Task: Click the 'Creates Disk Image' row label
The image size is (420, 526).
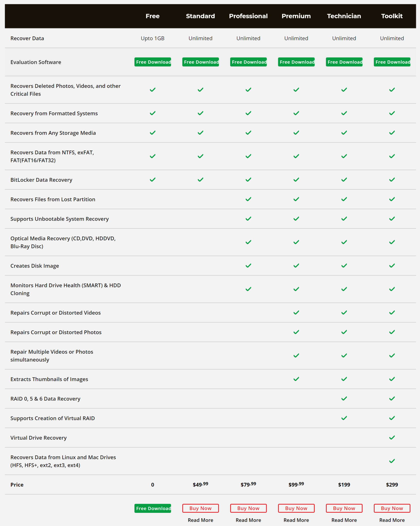Action: pos(35,266)
